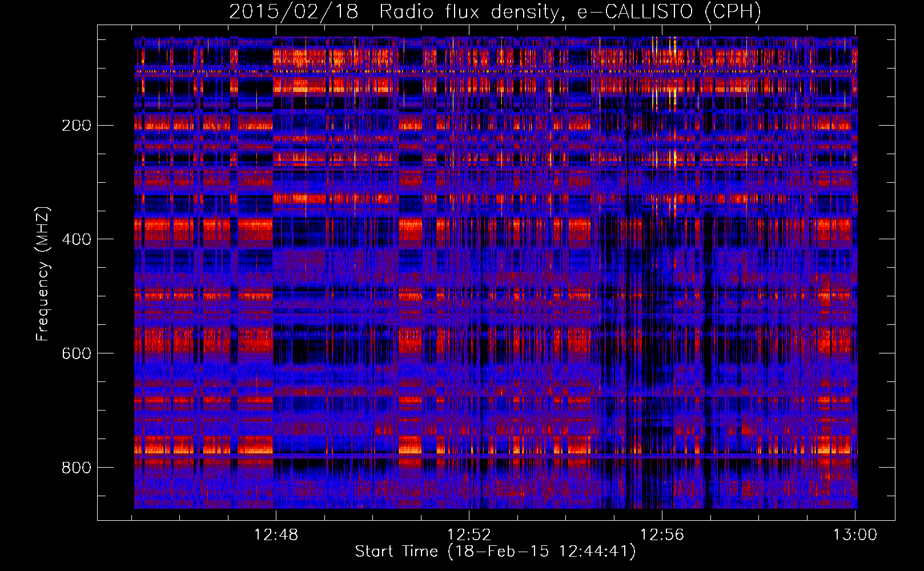Click the 600 frequency tick label
Viewport: 924px width, 571px height.
76,353
